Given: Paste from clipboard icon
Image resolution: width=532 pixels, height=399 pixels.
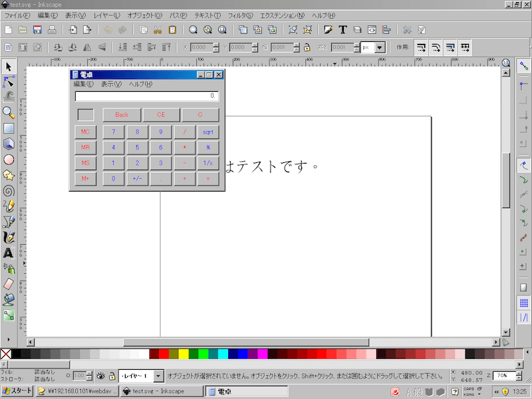Looking at the screenshot, I should [x=172, y=30].
